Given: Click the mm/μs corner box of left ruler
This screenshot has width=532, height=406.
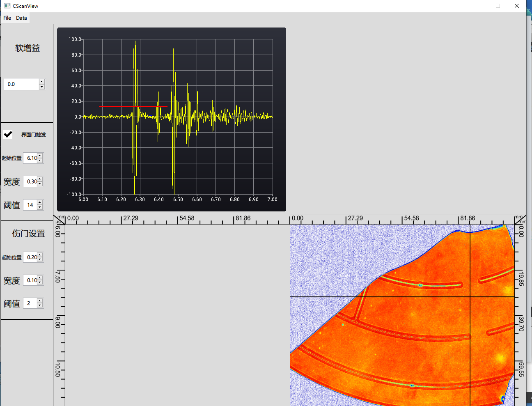Looking at the screenshot, I should pyautogui.click(x=60, y=219).
